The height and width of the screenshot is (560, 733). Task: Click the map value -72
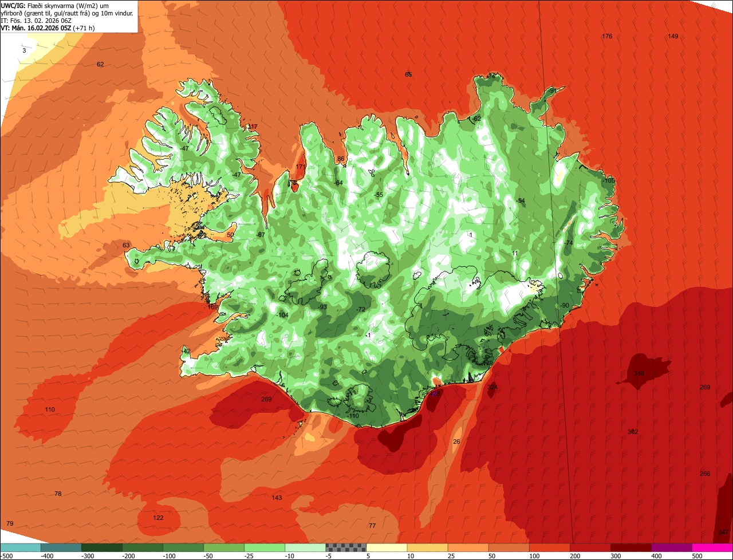click(x=360, y=310)
